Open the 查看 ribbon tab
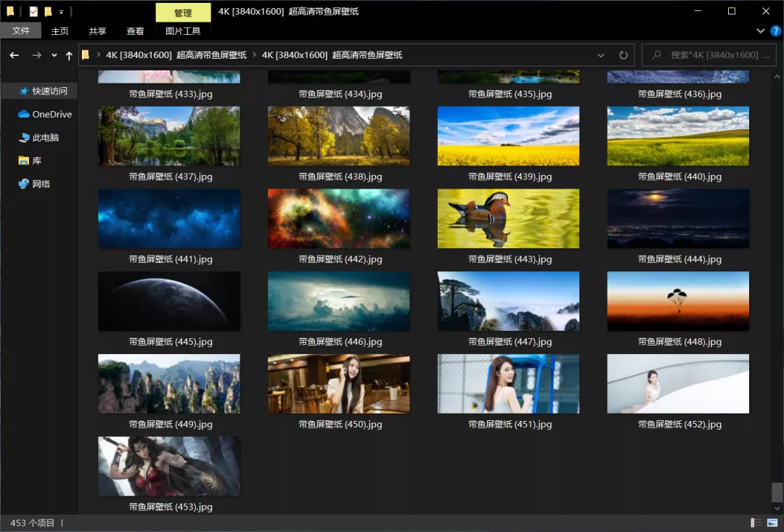The width and height of the screenshot is (784, 532). [136, 31]
